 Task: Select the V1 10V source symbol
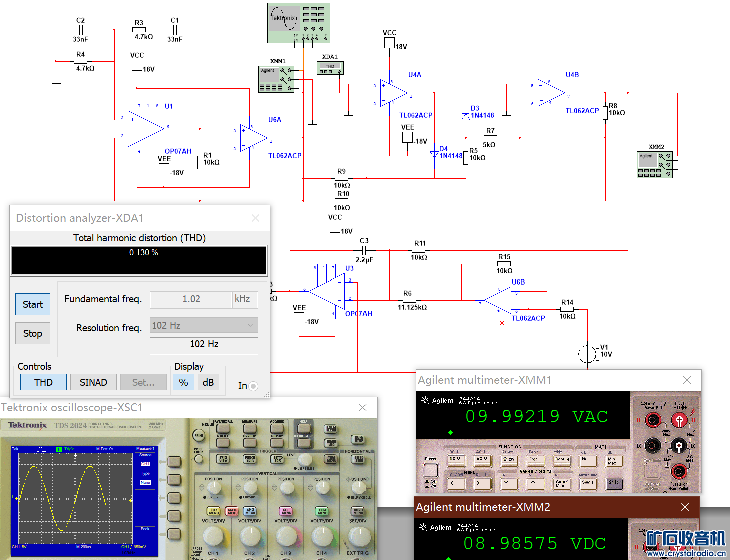587,354
